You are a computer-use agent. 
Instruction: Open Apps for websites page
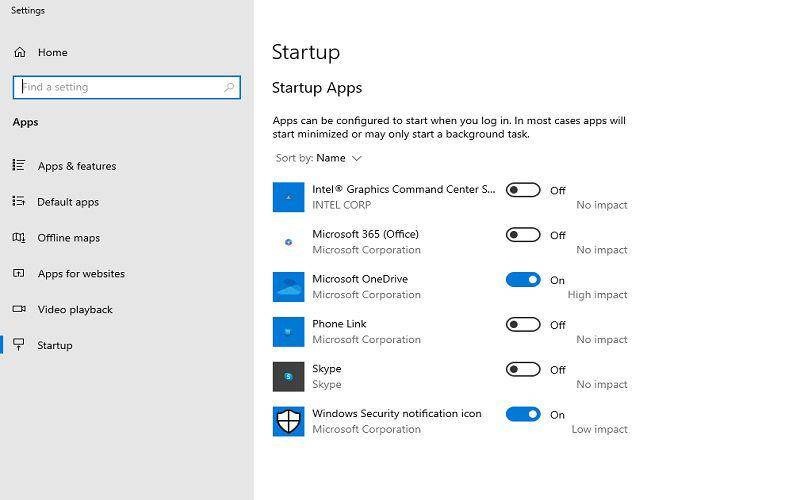point(81,273)
